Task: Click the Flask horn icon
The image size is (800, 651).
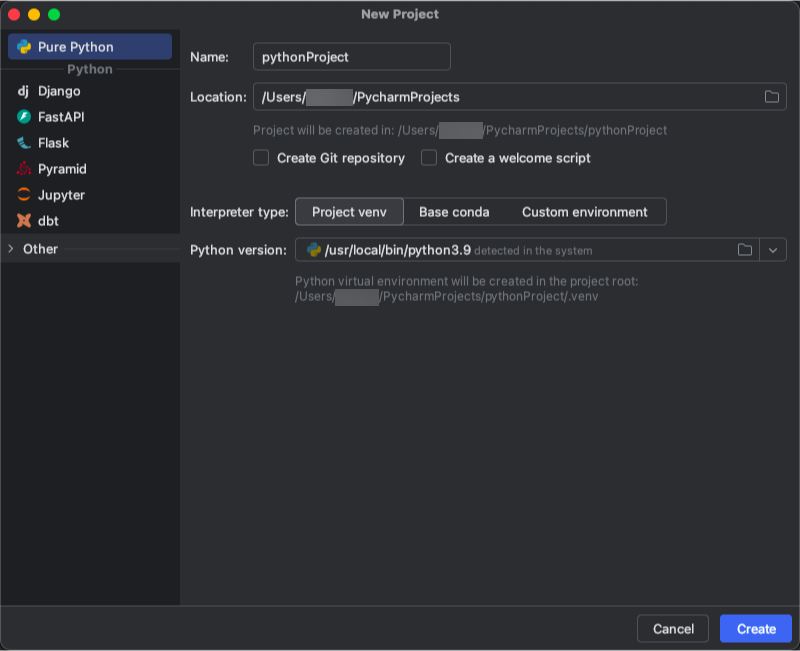Action: pyautogui.click(x=24, y=143)
